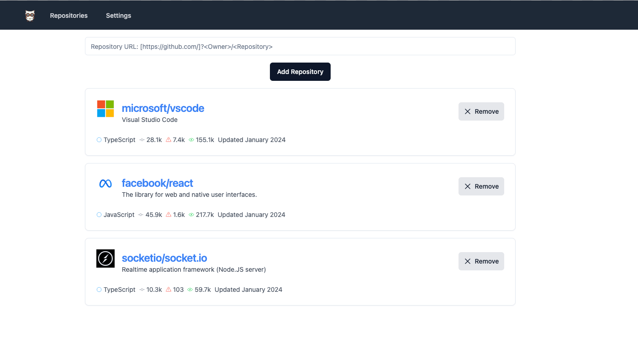Click the socket.io lightning logo avatar
The width and height of the screenshot is (638, 364).
point(105,258)
